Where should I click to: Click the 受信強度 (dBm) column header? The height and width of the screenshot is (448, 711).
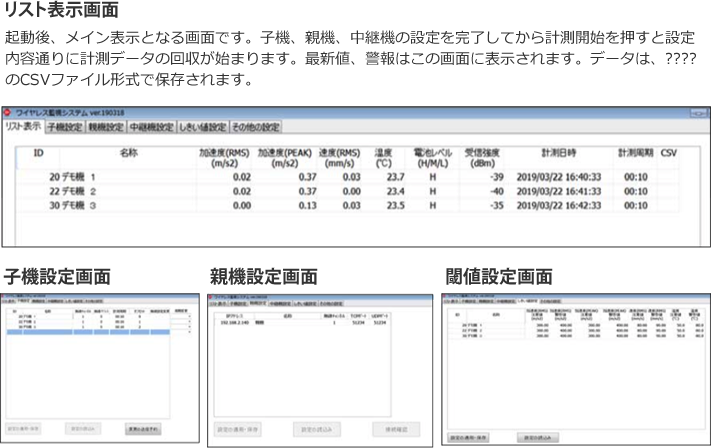point(482,158)
